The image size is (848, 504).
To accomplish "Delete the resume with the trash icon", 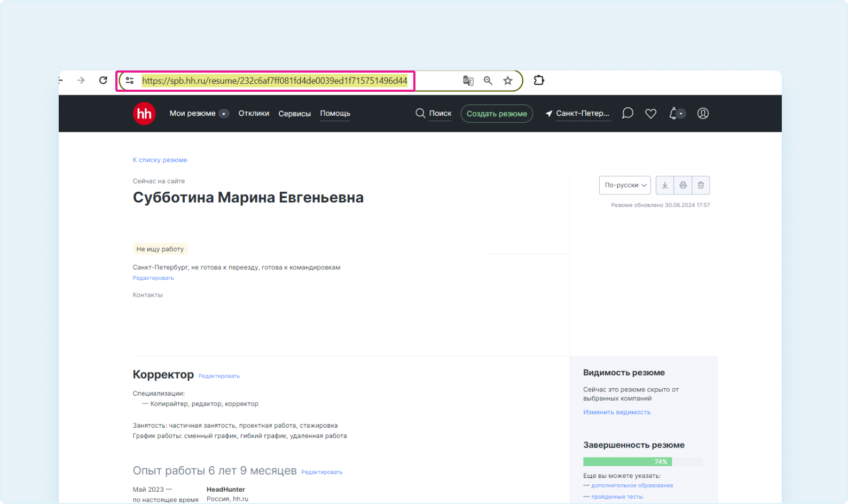I will 701,185.
